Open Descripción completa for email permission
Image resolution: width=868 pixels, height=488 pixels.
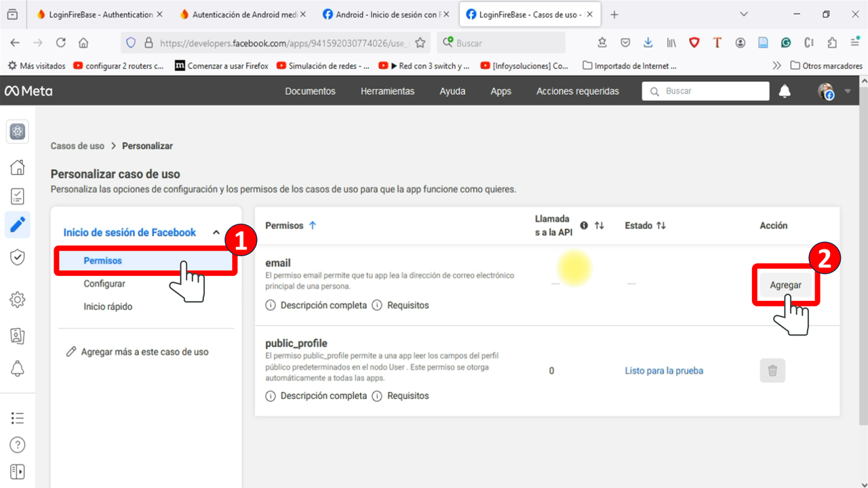316,306
